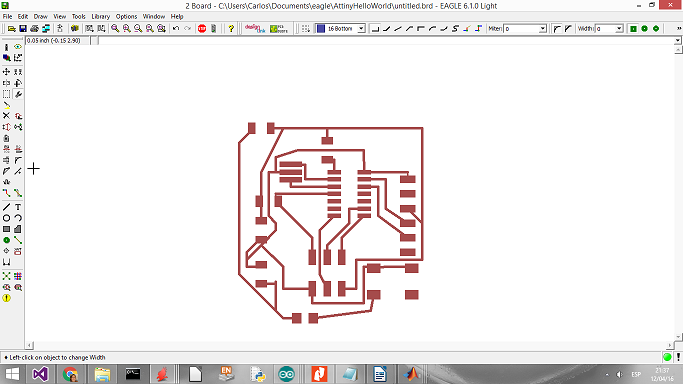Expand the toolbar overflow chevron
This screenshot has width=683, height=384.
(679, 29)
